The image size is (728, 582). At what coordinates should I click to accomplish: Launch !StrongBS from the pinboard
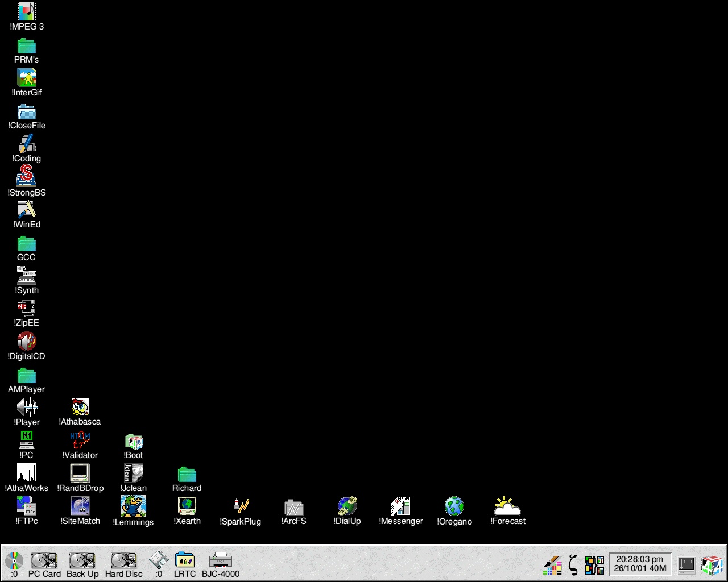point(27,181)
